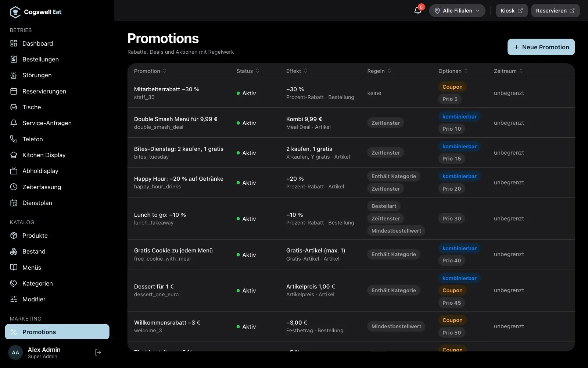Click the Dienstplan calendar-clock icon
588x368 pixels.
pyautogui.click(x=14, y=203)
